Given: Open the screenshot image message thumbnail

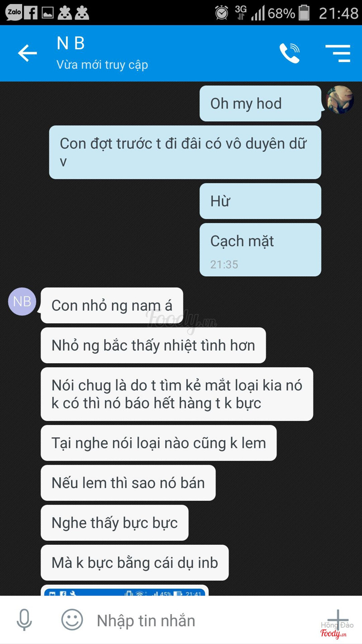Looking at the screenshot, I should point(124,591).
